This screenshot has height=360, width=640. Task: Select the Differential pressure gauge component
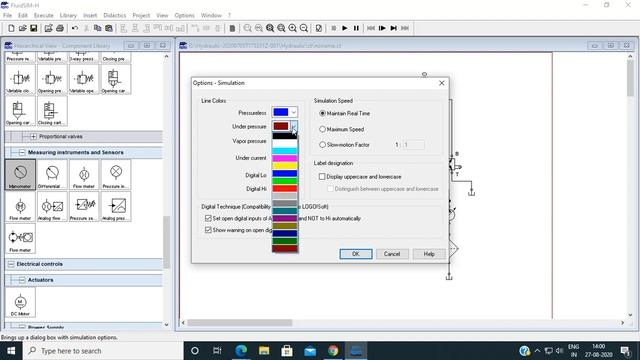pyautogui.click(x=52, y=175)
